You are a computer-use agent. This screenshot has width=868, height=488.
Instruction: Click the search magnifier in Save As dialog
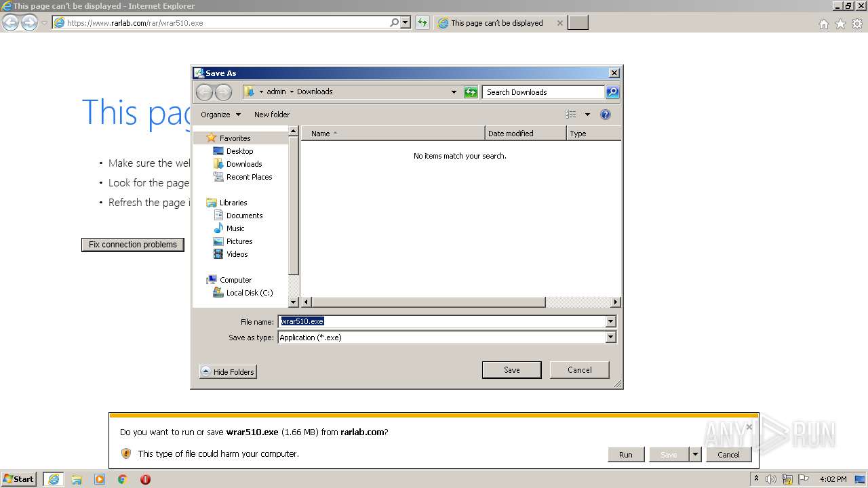pyautogui.click(x=612, y=92)
